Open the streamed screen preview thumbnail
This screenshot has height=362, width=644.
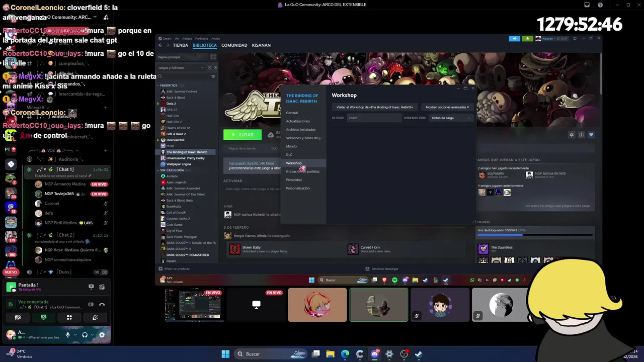tap(193, 305)
